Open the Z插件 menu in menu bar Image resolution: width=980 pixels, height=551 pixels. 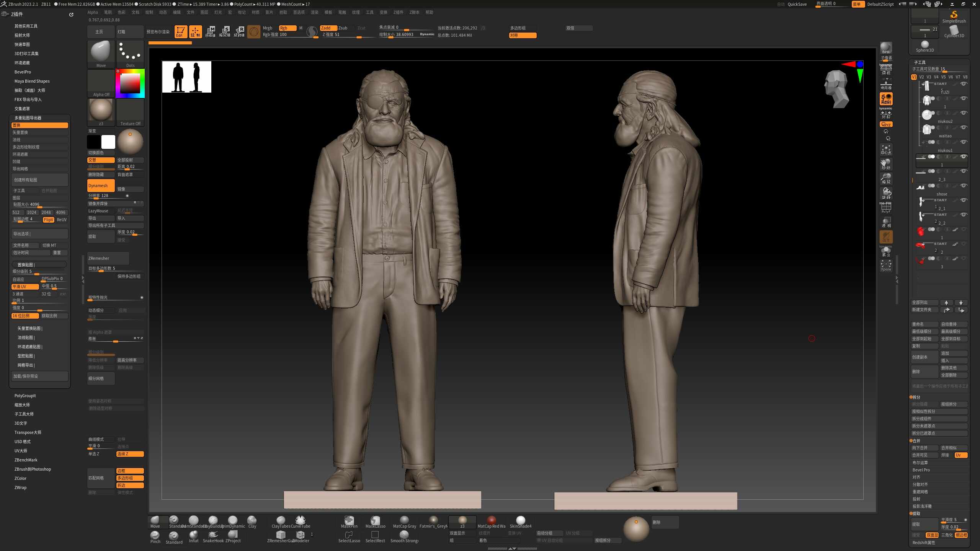point(398,12)
